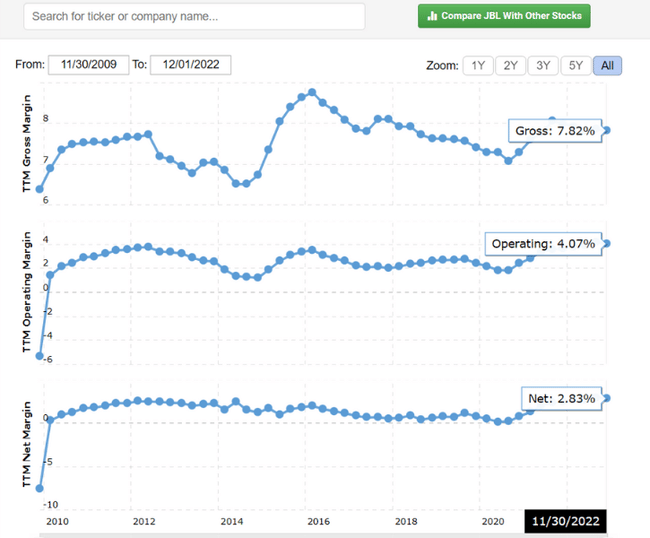
Task: Click the Compare JBL With Other Stocks button
Action: (504, 16)
